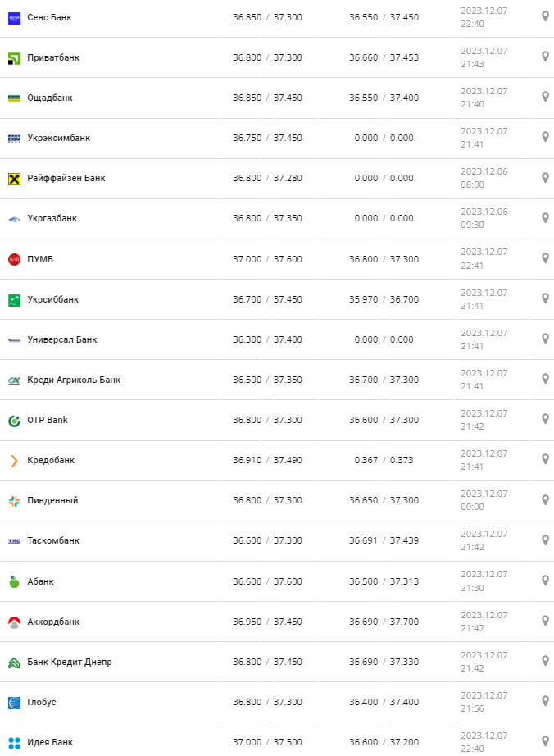Click the Сенс Банк logo icon

point(14,17)
